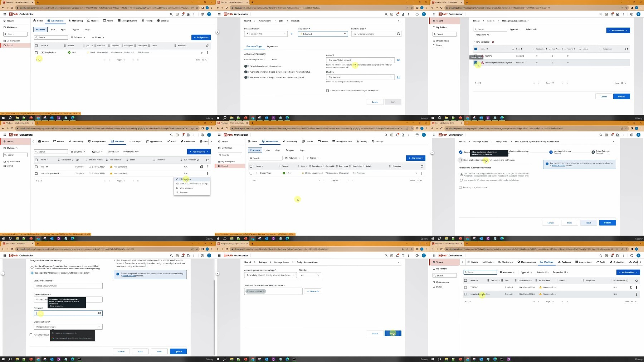Viewport: 644px width, 362px height.
Task: Click the New role button
Action: coord(313,291)
